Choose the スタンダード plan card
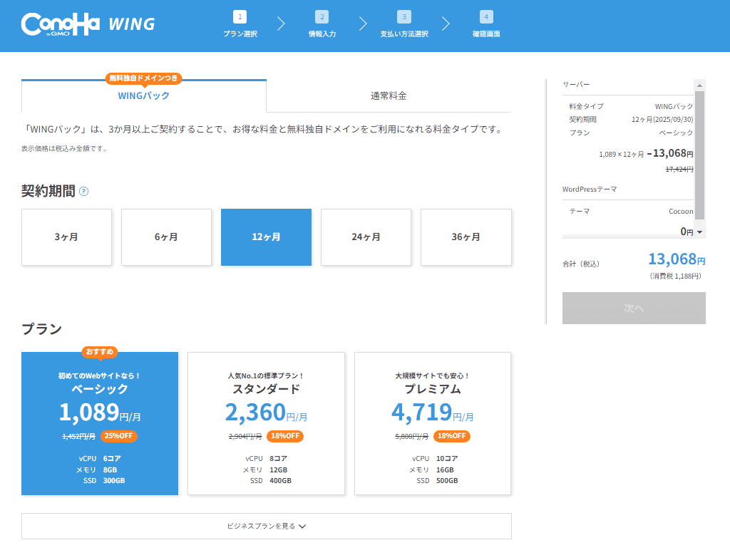This screenshot has height=560, width=730. [x=267, y=423]
